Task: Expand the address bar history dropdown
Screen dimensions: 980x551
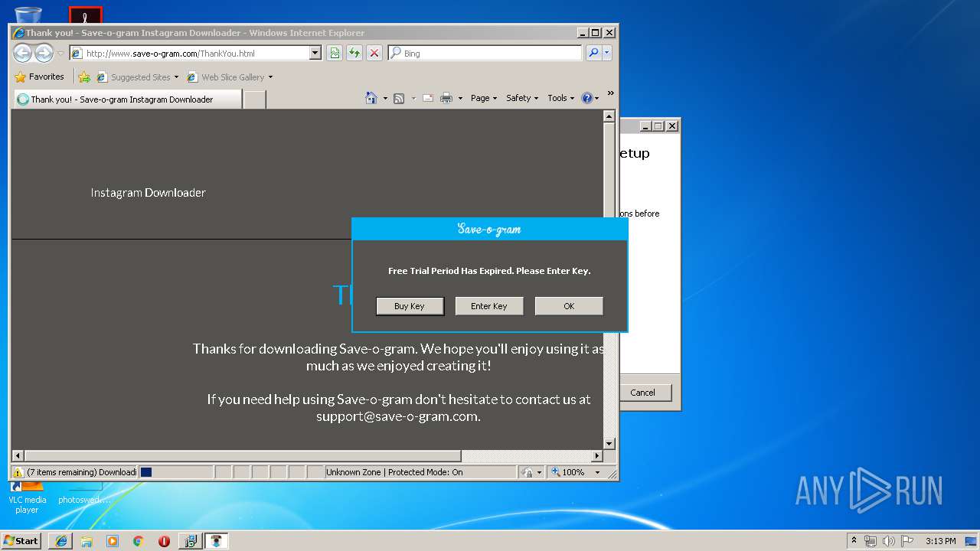Action: (x=315, y=53)
